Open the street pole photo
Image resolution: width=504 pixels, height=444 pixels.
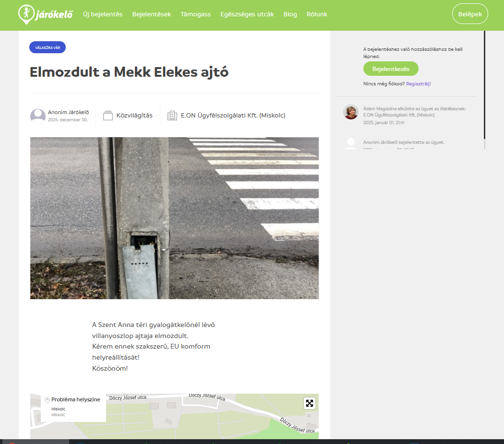(174, 218)
